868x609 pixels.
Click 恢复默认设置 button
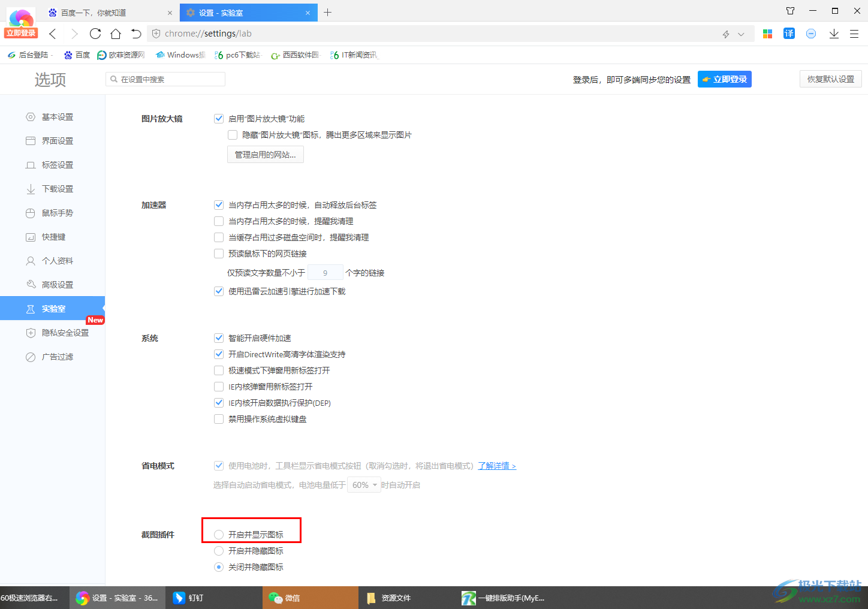coord(830,79)
